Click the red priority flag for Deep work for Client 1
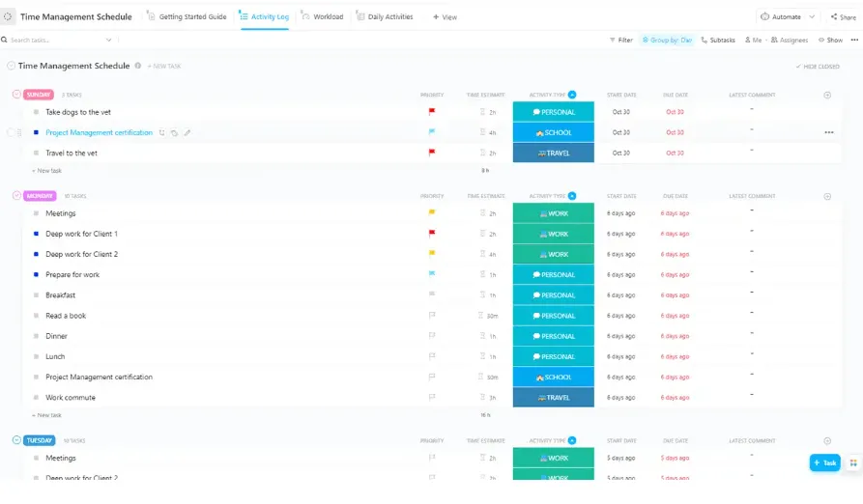 click(432, 233)
